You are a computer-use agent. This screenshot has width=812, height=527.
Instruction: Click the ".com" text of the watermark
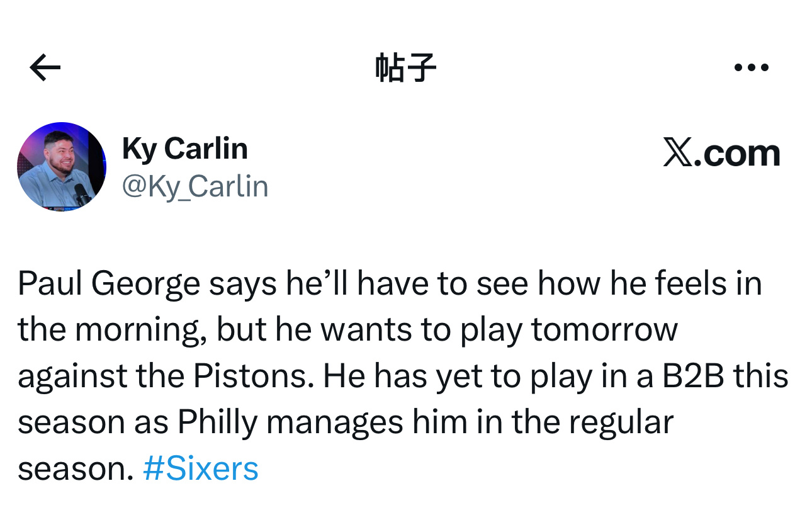coord(736,153)
